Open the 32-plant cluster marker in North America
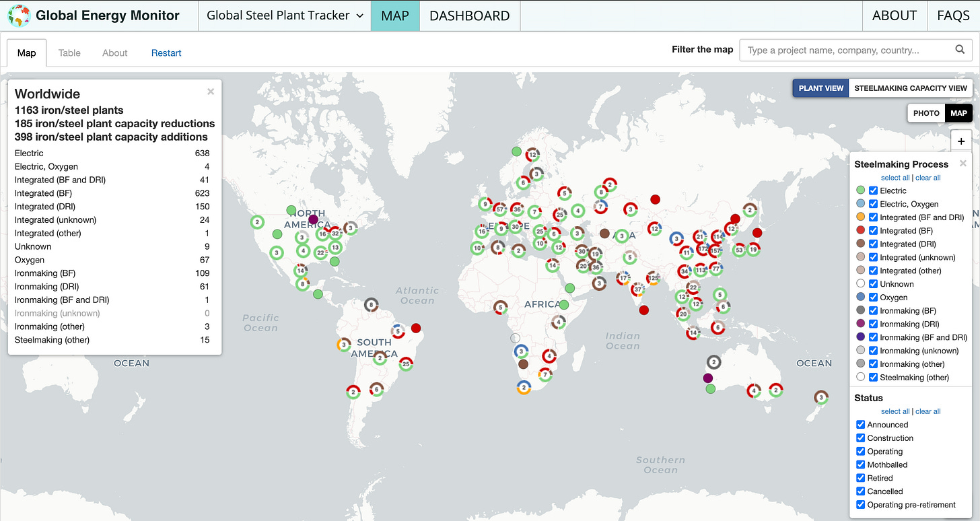This screenshot has width=980, height=521. coord(335,234)
